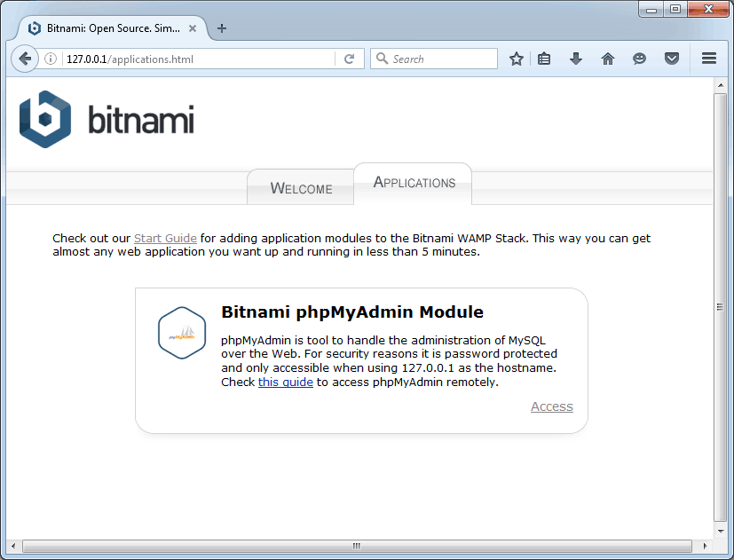Select the Applications tab

click(x=414, y=183)
